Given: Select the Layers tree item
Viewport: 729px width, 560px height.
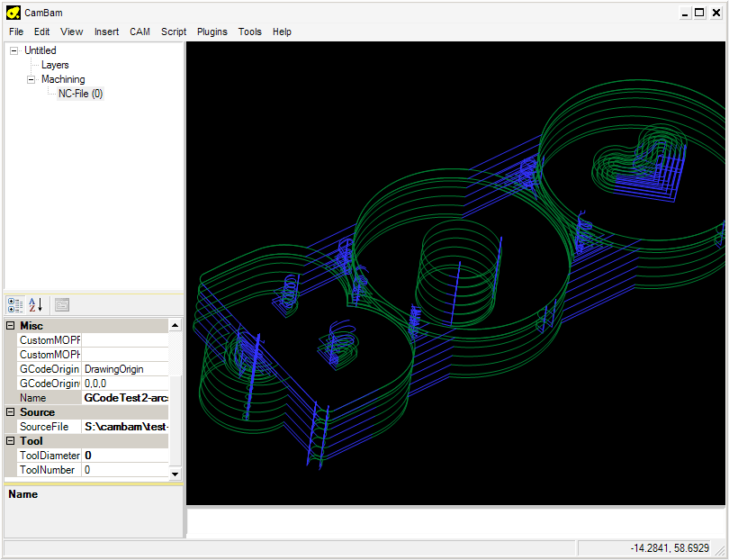Looking at the screenshot, I should [x=55, y=65].
